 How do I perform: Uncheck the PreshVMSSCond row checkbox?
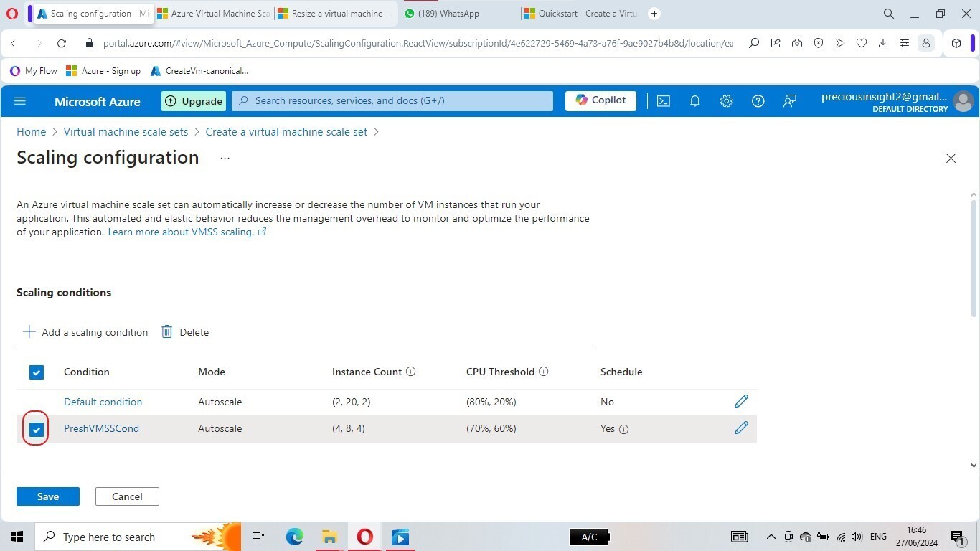37,429
